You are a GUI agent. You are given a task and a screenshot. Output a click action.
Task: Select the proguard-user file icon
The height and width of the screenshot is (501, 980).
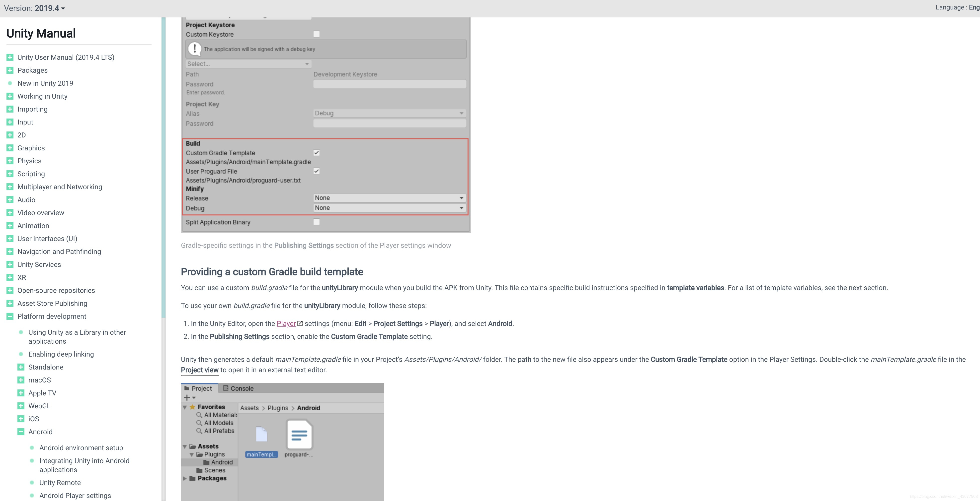point(299,434)
